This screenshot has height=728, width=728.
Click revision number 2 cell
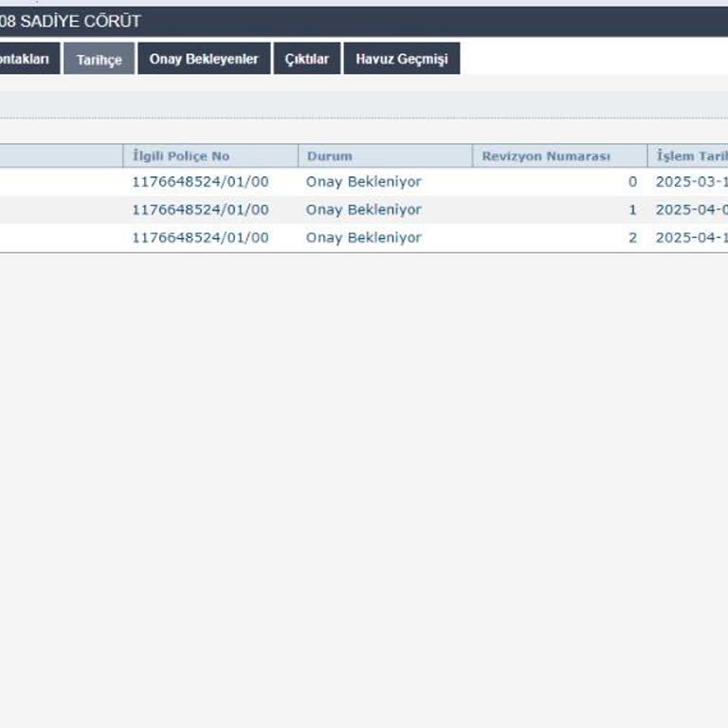(632, 238)
